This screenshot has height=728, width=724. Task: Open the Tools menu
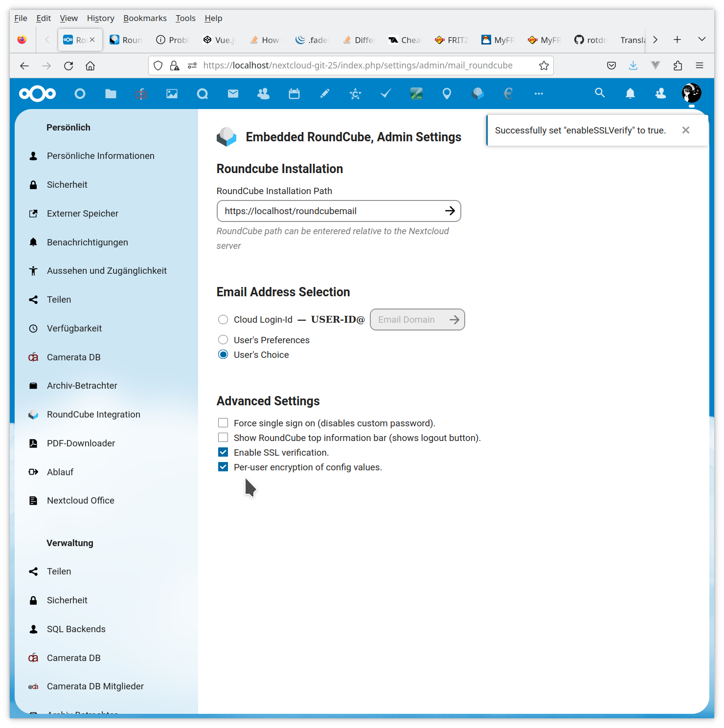(x=185, y=18)
